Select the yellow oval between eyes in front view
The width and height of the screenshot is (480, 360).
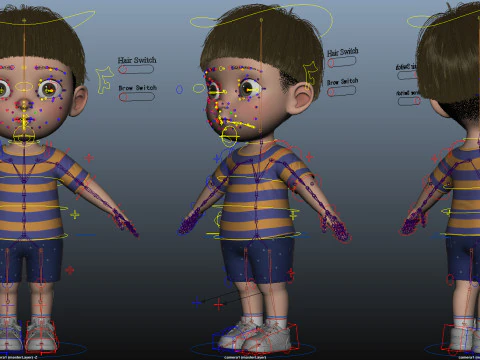(24, 87)
